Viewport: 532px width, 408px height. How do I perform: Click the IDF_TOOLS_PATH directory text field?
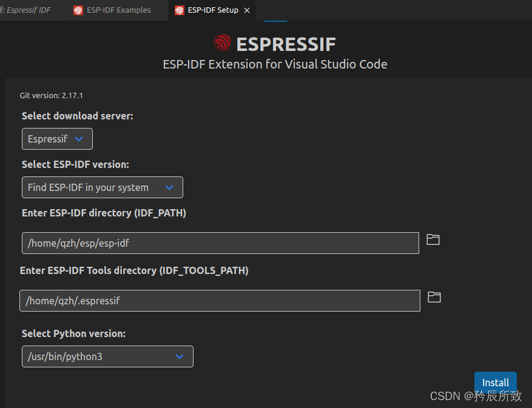(220, 301)
